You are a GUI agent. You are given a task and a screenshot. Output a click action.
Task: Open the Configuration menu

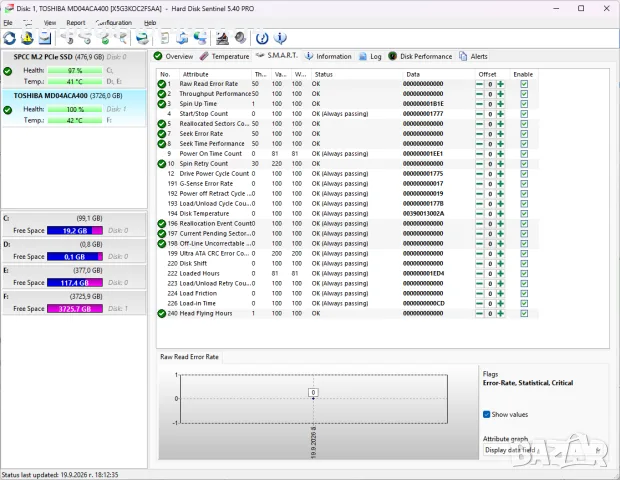coord(114,23)
